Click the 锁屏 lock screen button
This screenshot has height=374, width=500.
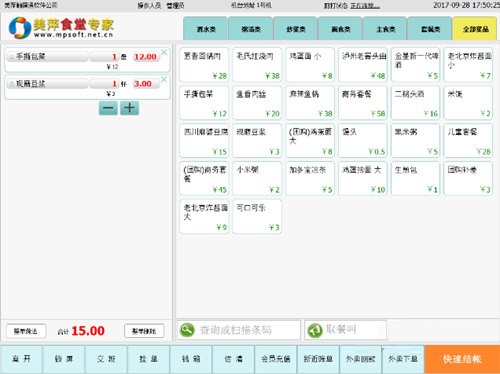click(x=64, y=359)
